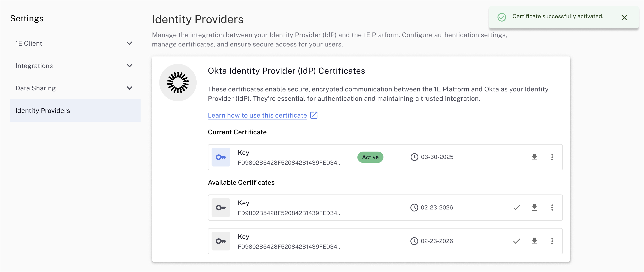
Task: Click the 03-30-2025 expiry date
Action: pyautogui.click(x=437, y=157)
